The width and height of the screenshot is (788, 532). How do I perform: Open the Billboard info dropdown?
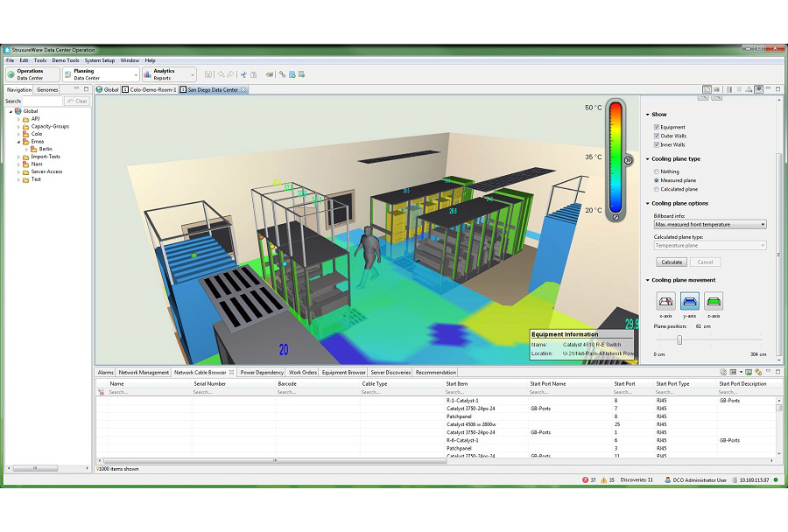(710, 225)
